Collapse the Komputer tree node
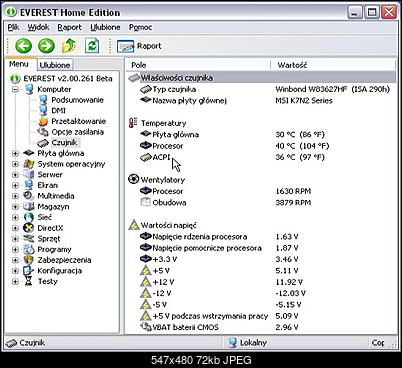This screenshot has width=402, height=368. click(15, 89)
